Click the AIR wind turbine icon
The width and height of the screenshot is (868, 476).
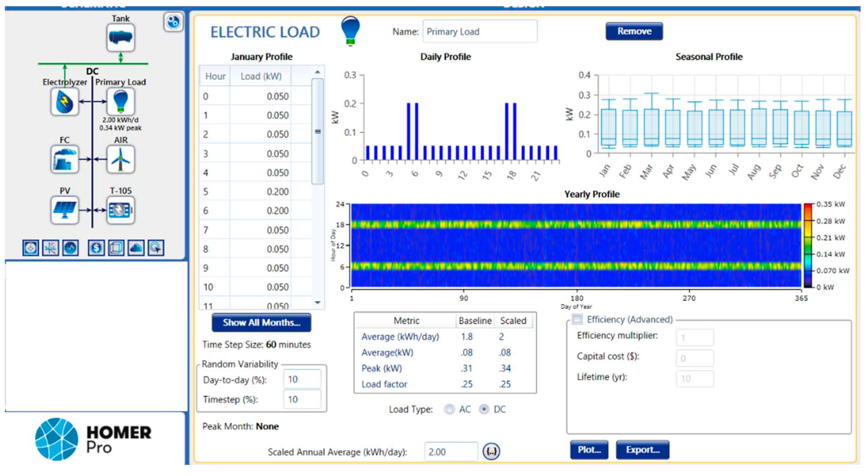(121, 159)
